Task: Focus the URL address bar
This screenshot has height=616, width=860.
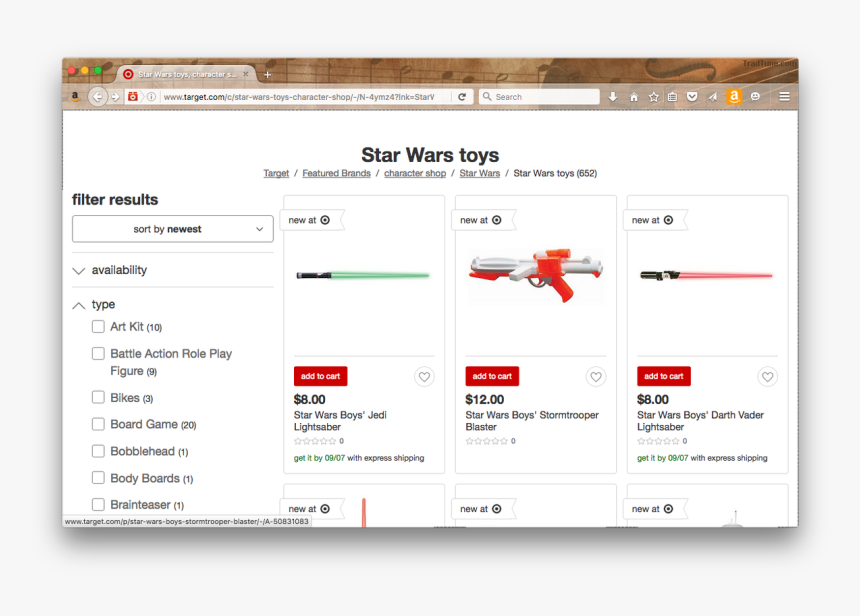Action: (x=299, y=97)
